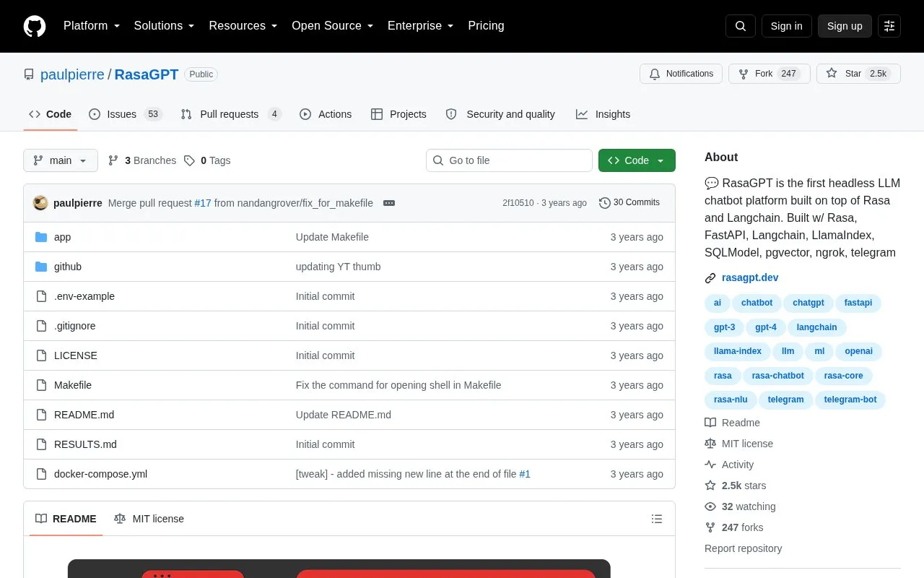Click the Sign up button
The image size is (924, 578).
pos(845,26)
